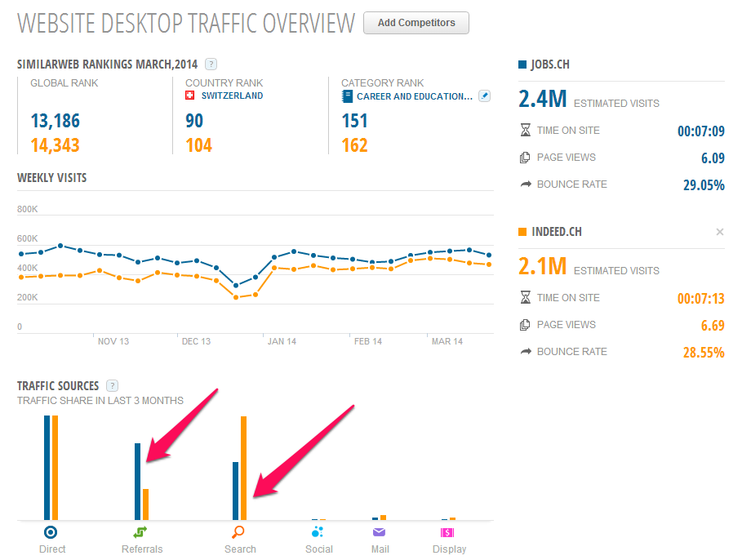Open the Switzerland country rank link

tap(232, 96)
